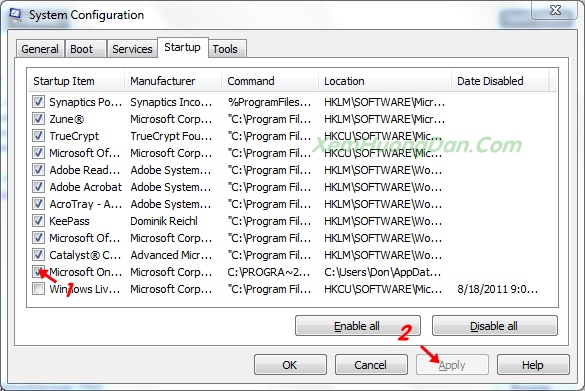585x391 pixels.
Task: Disable the Zune® startup checkbox
Action: click(x=38, y=119)
